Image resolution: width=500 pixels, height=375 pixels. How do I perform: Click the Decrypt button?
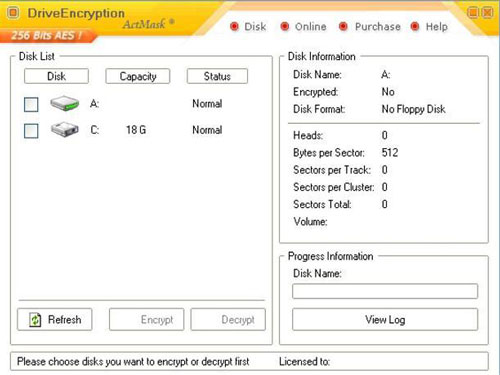click(x=228, y=319)
